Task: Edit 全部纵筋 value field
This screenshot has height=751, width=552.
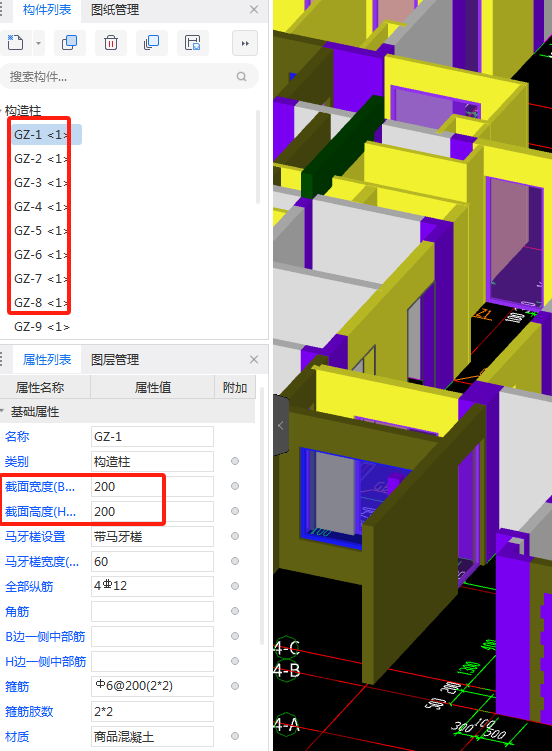Action: click(x=152, y=586)
